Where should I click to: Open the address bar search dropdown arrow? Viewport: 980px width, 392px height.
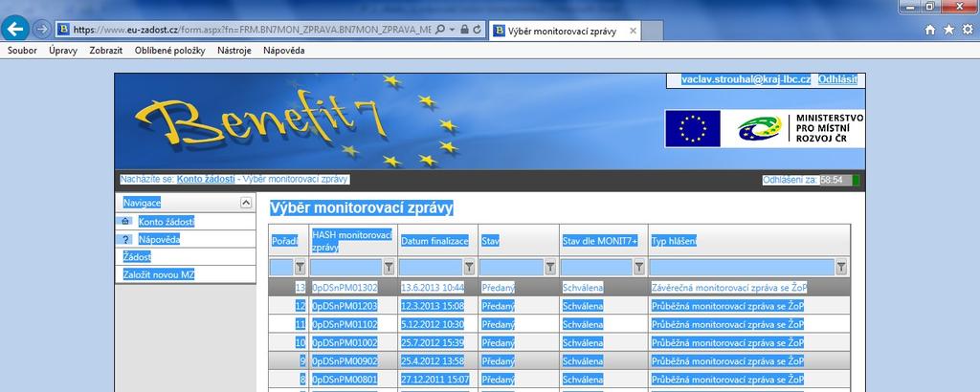[x=452, y=30]
